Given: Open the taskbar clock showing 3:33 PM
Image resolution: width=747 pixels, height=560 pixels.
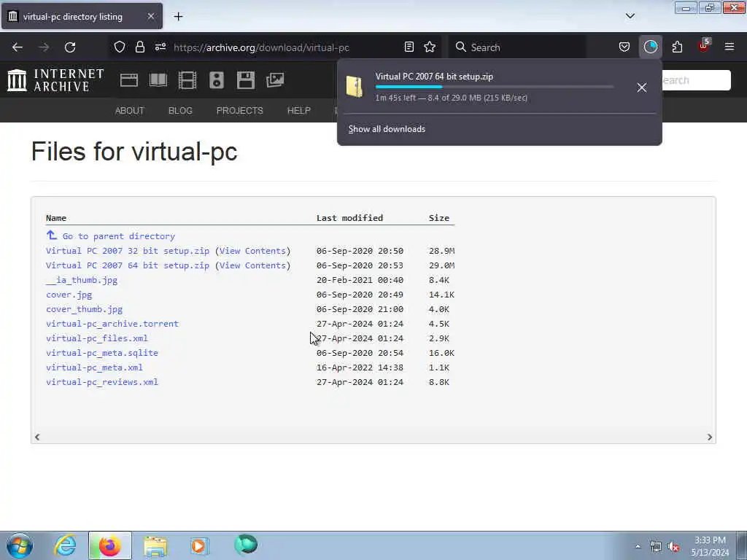Looking at the screenshot, I should [x=710, y=546].
